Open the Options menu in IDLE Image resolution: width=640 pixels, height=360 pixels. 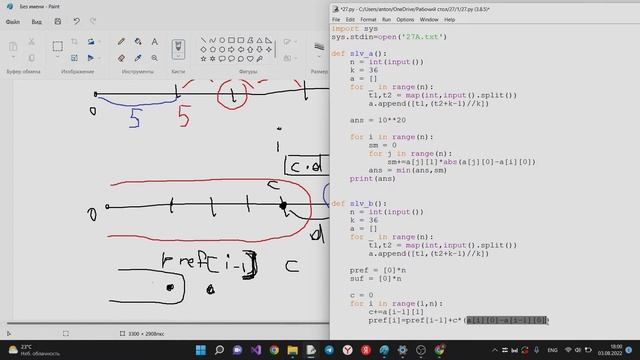click(x=405, y=20)
